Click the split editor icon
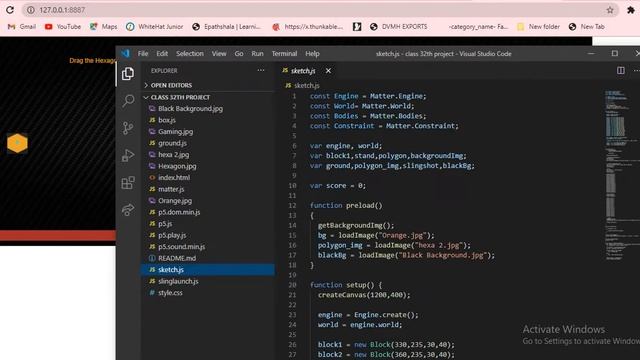This screenshot has height=360, width=640. (x=620, y=71)
